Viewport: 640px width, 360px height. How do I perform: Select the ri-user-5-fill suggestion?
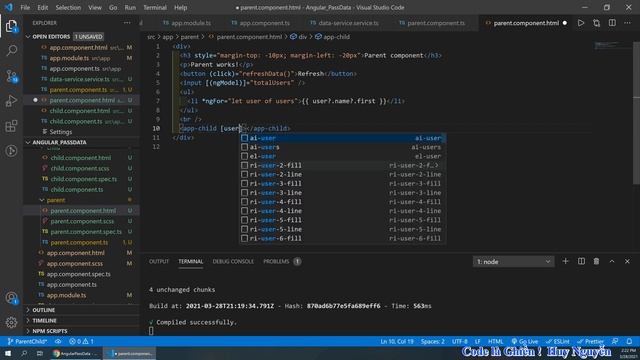[x=342, y=220]
